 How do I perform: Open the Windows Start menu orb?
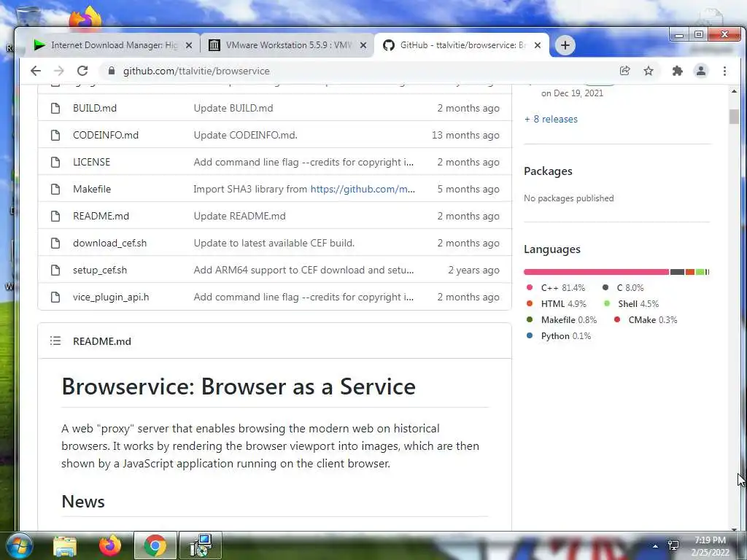[x=19, y=545]
